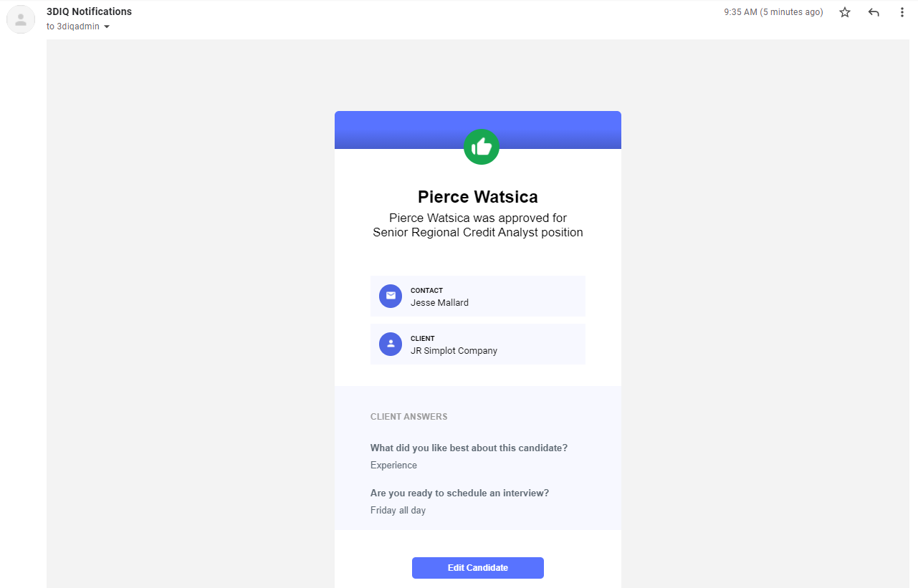Click the Edit Candidate button
The width and height of the screenshot is (918, 588).
(478, 568)
